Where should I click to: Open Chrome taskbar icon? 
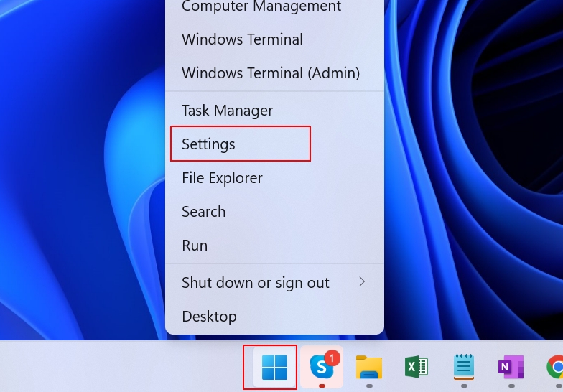[554, 367]
